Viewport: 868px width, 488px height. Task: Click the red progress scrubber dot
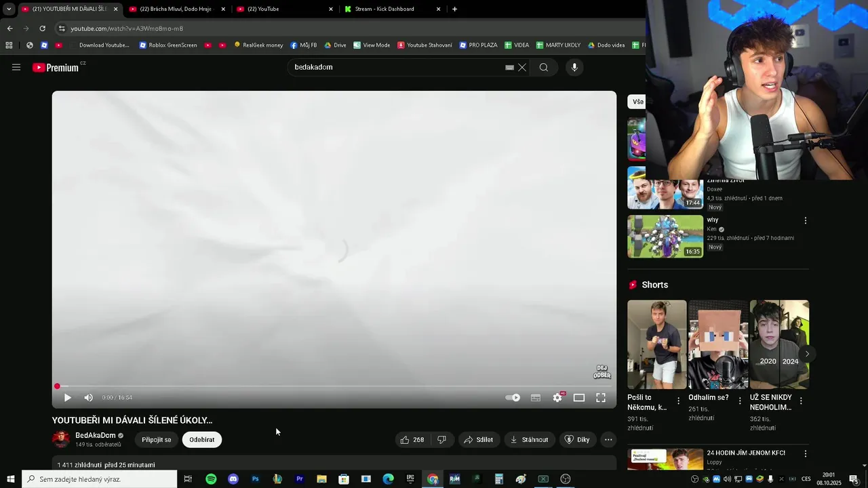coord(57,386)
